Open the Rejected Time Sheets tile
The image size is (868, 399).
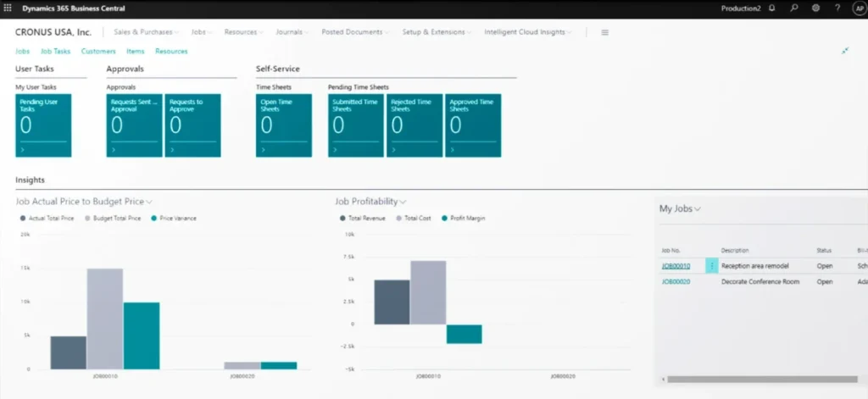[x=415, y=125]
